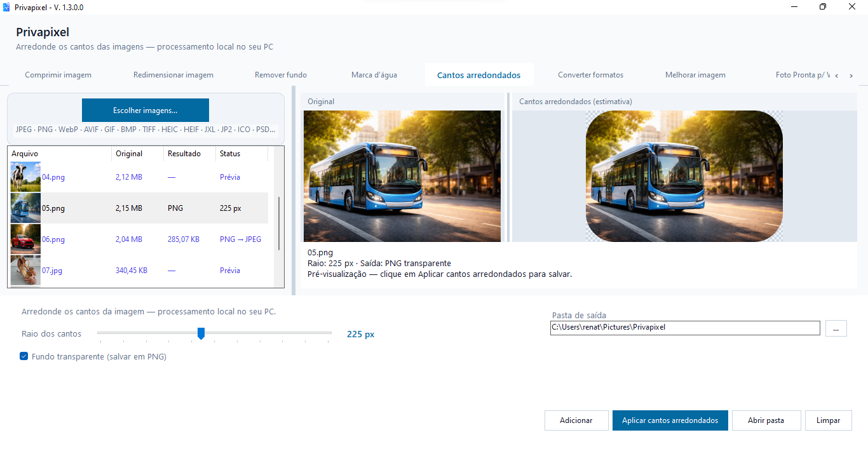Click the 2,12 MB size cell
Viewport: 868px width, 456px height.
click(x=129, y=177)
